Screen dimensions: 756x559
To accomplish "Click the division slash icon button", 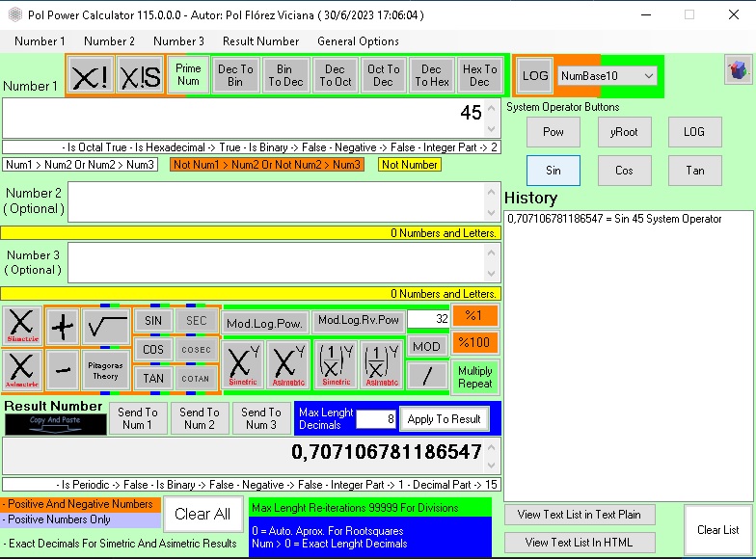I will point(426,375).
